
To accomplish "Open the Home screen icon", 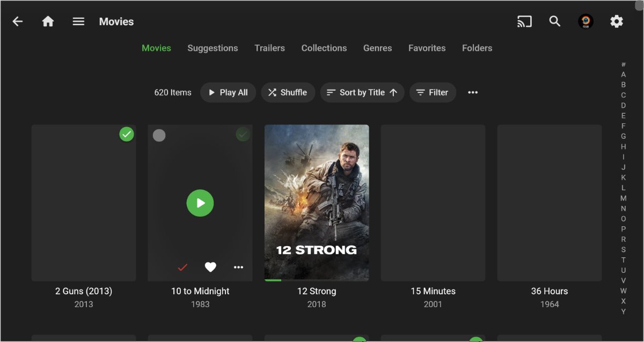I will click(x=48, y=21).
